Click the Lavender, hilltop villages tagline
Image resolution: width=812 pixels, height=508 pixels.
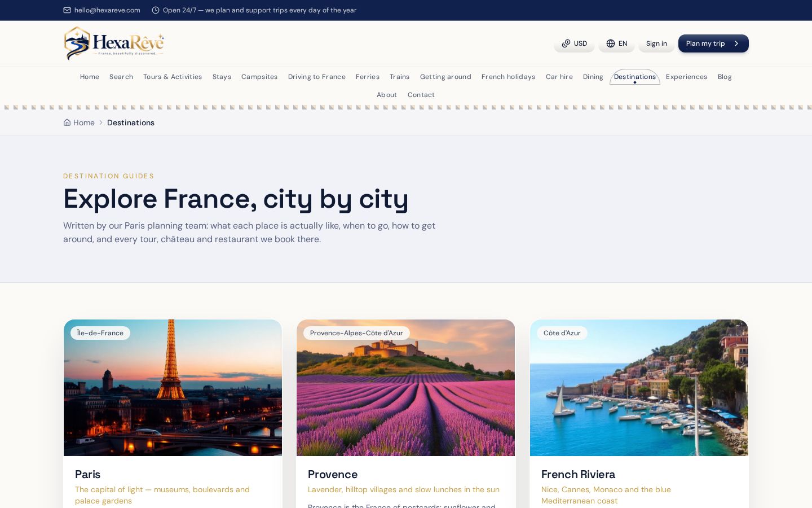coord(404,489)
